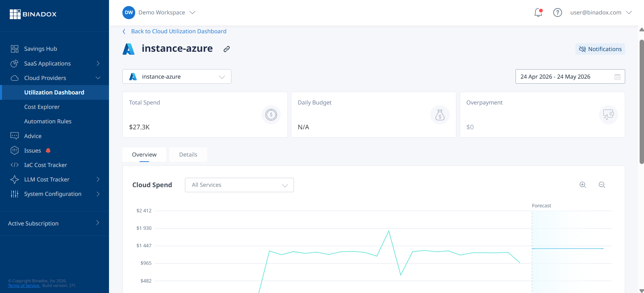Image resolution: width=644 pixels, height=293 pixels.
Task: Click the scrollbar up arrow
Action: (642, 30)
